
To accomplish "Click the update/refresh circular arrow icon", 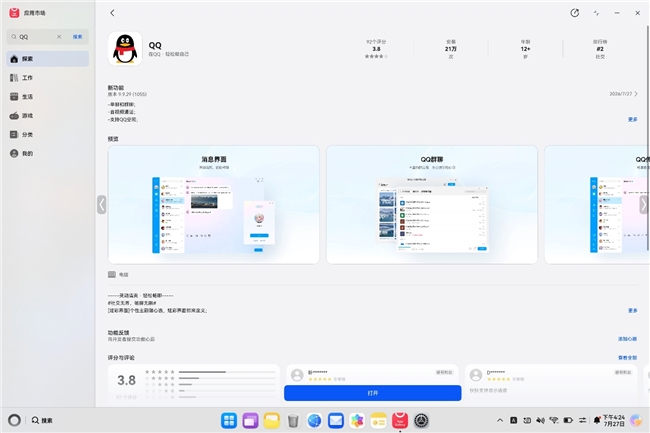I will (x=575, y=13).
